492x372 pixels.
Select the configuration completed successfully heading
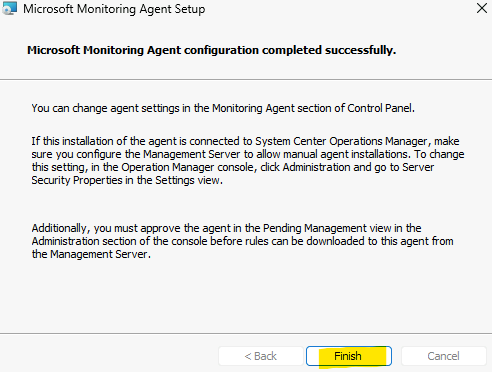[x=212, y=50]
